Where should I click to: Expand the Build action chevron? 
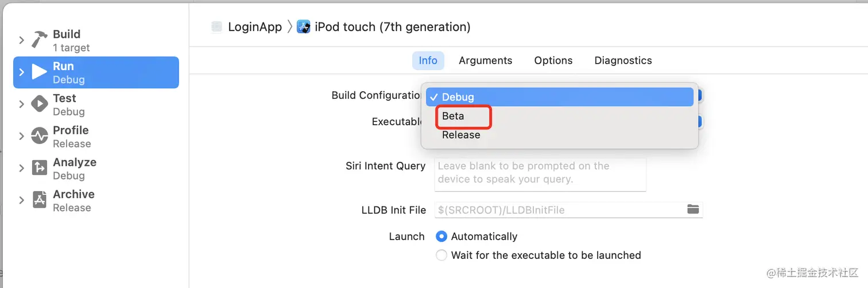click(21, 40)
